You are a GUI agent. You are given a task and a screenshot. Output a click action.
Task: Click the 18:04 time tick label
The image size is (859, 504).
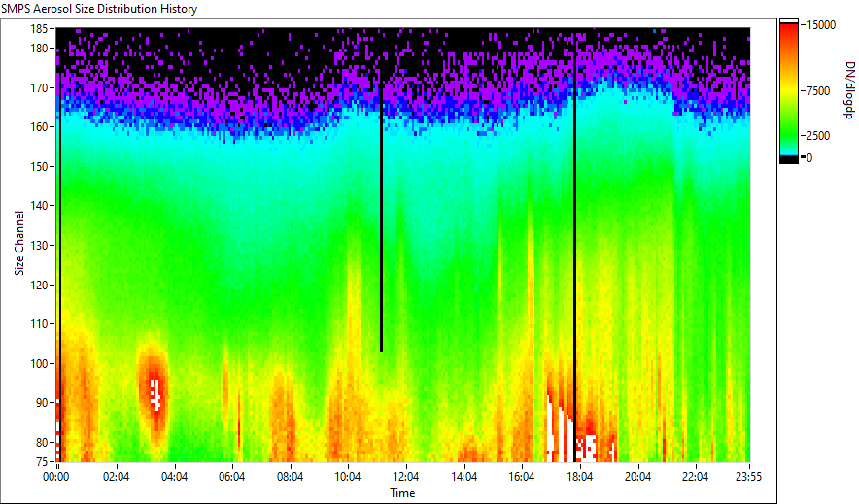579,477
